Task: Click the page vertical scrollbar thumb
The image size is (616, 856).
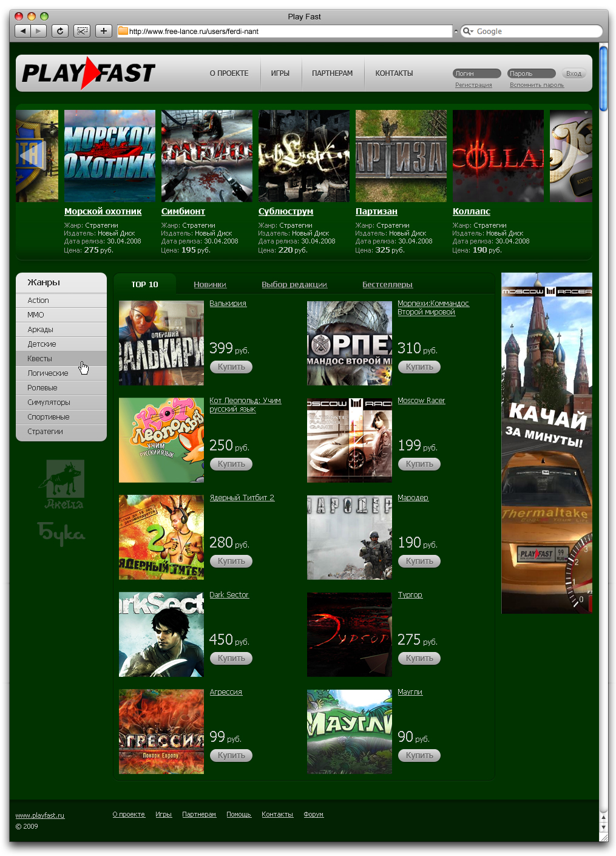Action: (x=603, y=79)
